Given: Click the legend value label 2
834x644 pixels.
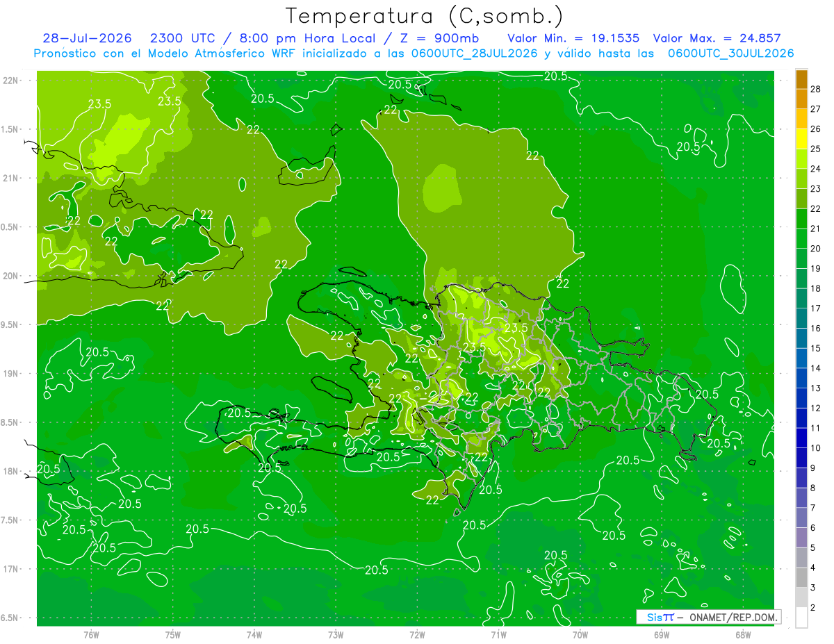Looking at the screenshot, I should point(813,608).
